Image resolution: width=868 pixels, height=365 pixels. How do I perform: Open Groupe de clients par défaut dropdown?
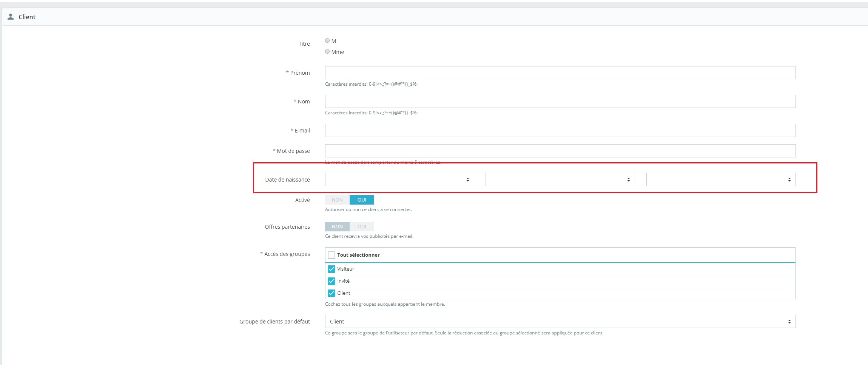560,321
